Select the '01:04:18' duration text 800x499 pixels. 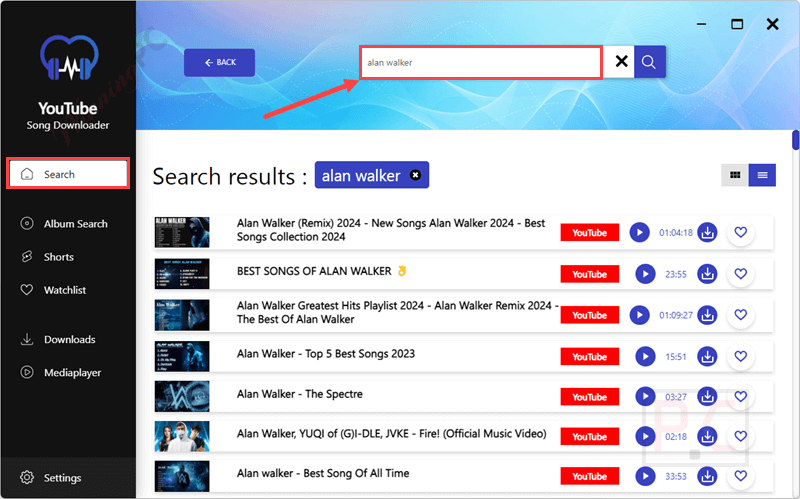point(676,233)
